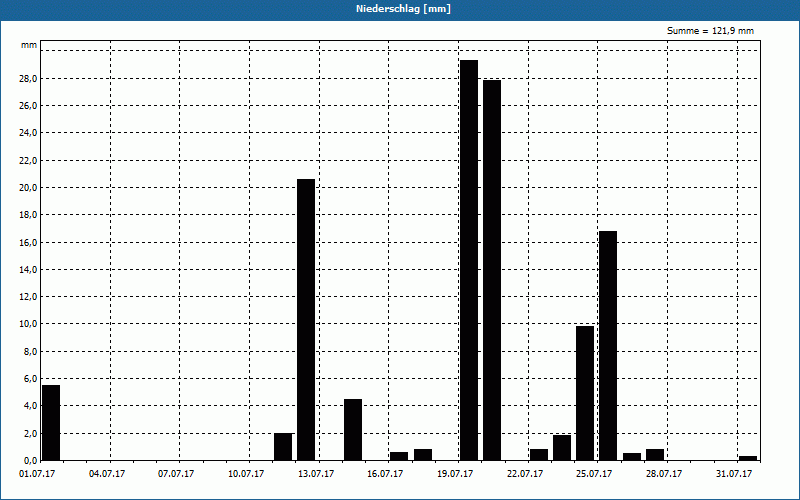Click the 31.07.17 date label

[x=734, y=474]
